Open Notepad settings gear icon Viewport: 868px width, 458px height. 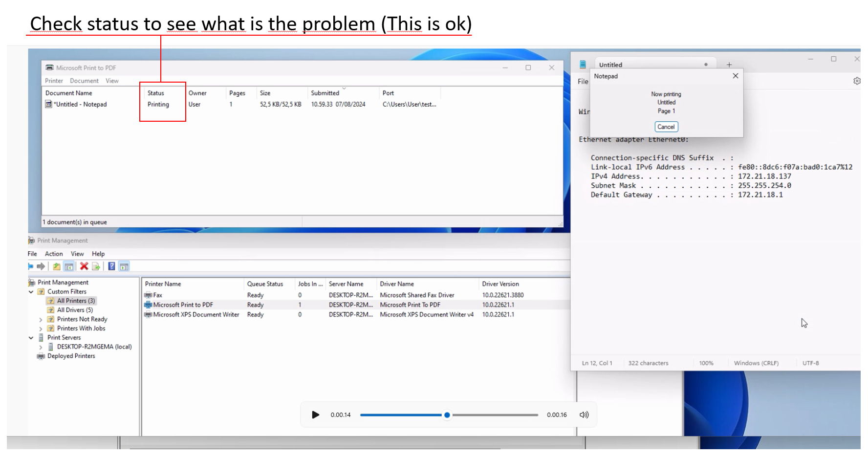pyautogui.click(x=857, y=81)
